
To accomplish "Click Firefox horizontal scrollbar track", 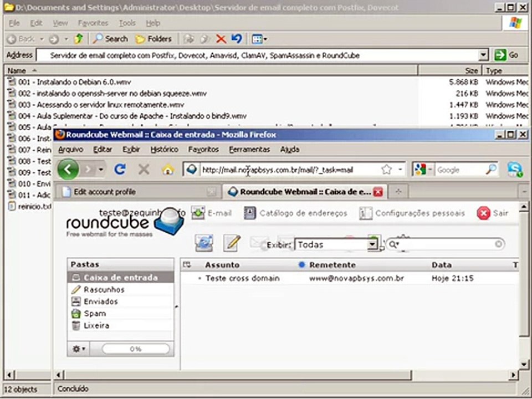I will pos(460,375).
